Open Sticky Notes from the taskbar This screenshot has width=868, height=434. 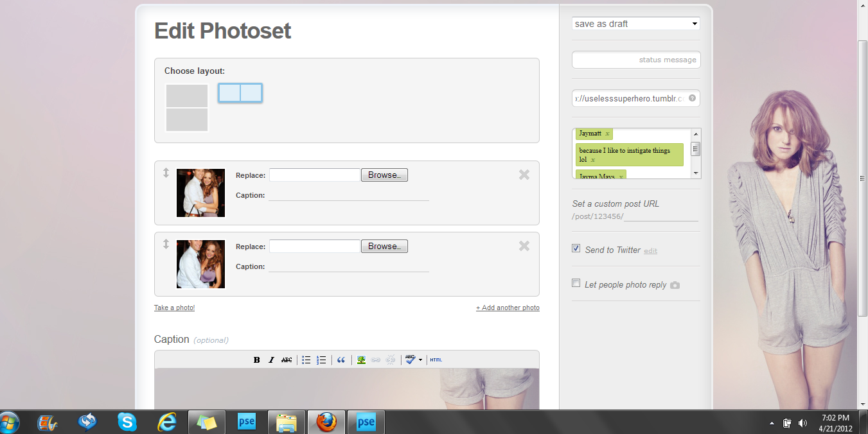(x=207, y=422)
